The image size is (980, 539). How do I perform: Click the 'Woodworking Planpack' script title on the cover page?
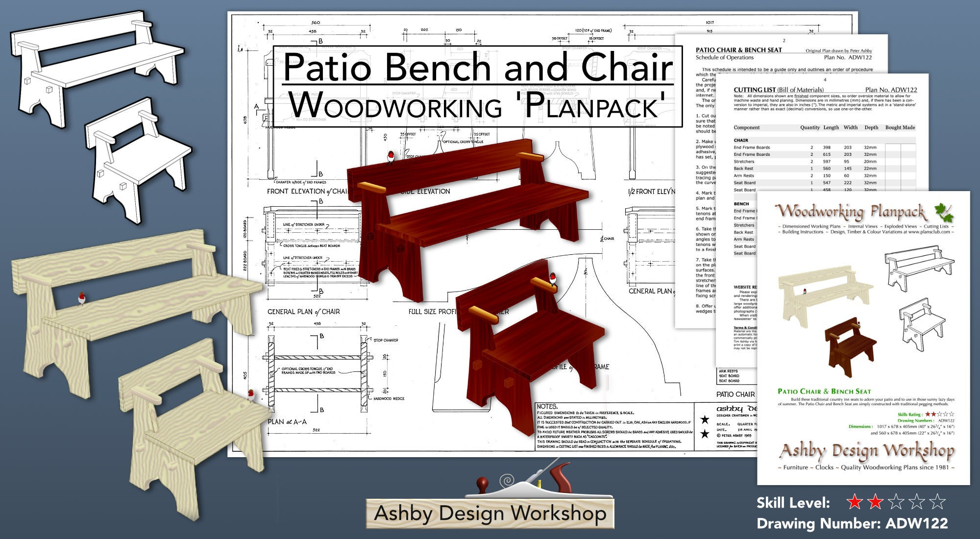(852, 212)
